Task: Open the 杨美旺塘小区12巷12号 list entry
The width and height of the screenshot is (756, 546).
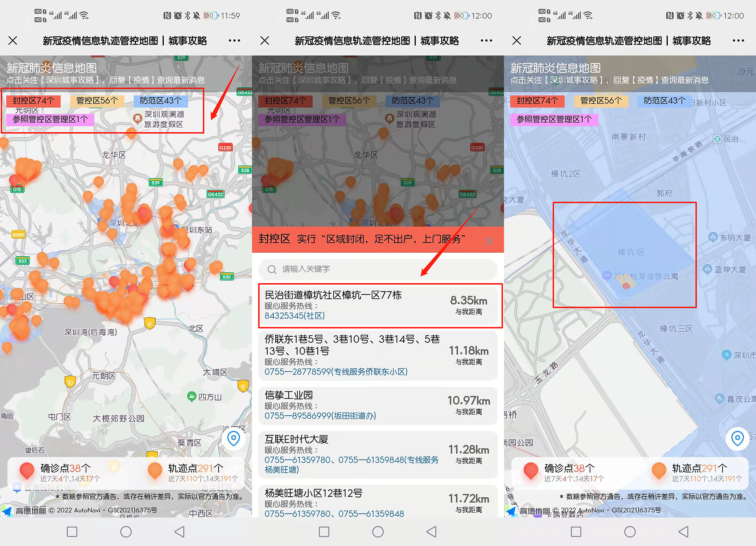Action: [378, 502]
